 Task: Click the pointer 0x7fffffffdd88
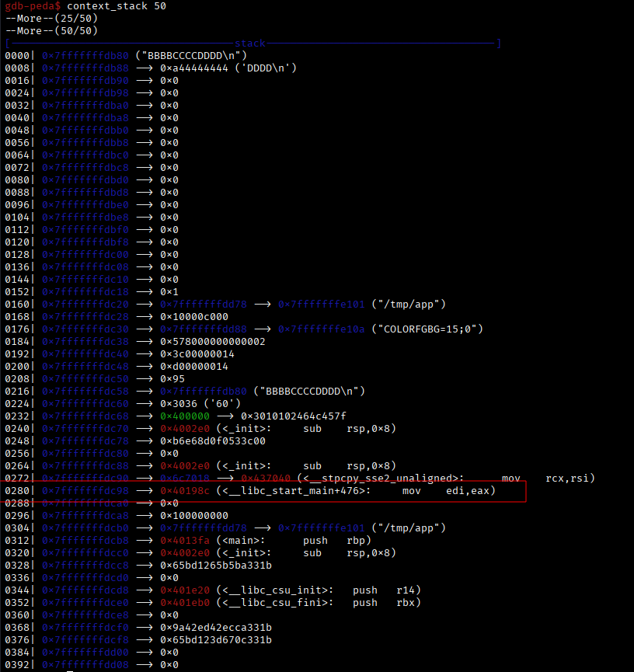pyautogui.click(x=204, y=329)
